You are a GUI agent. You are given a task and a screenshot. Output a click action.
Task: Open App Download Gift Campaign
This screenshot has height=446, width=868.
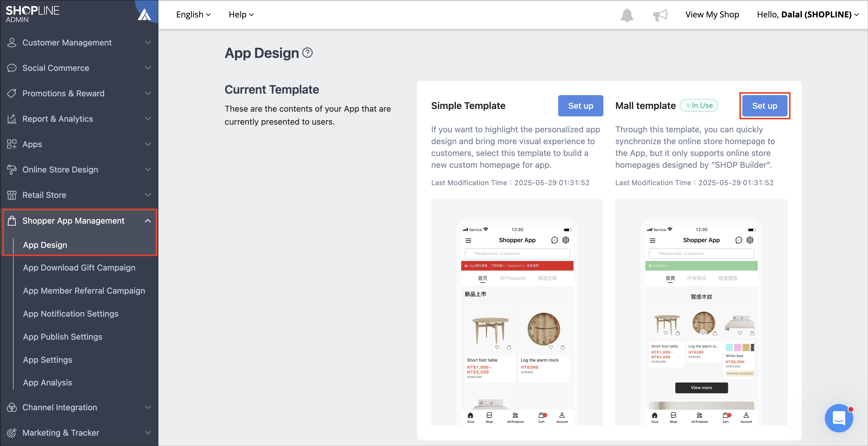click(x=79, y=268)
